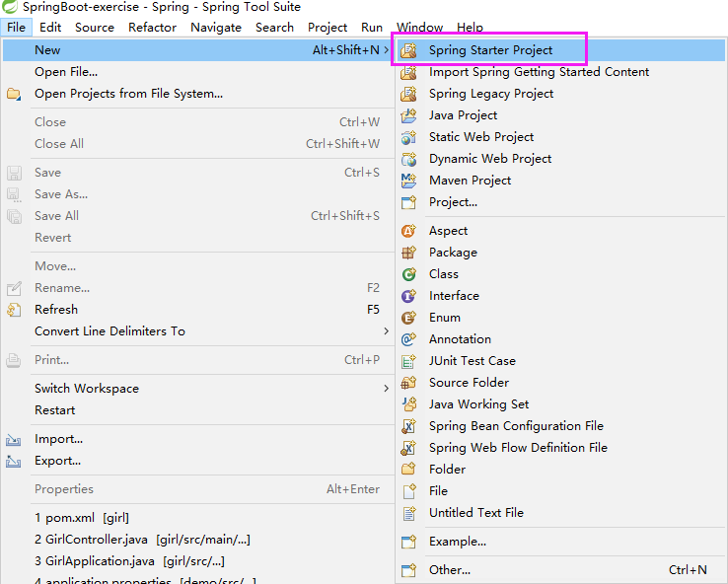Viewport: 728px width, 584px height.
Task: Click the Example... wizard icon
Action: click(408, 542)
